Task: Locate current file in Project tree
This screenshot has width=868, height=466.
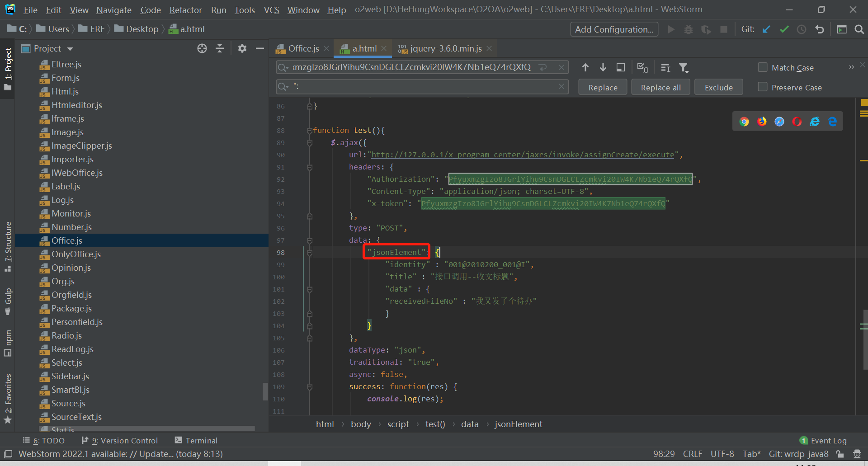Action: click(202, 49)
